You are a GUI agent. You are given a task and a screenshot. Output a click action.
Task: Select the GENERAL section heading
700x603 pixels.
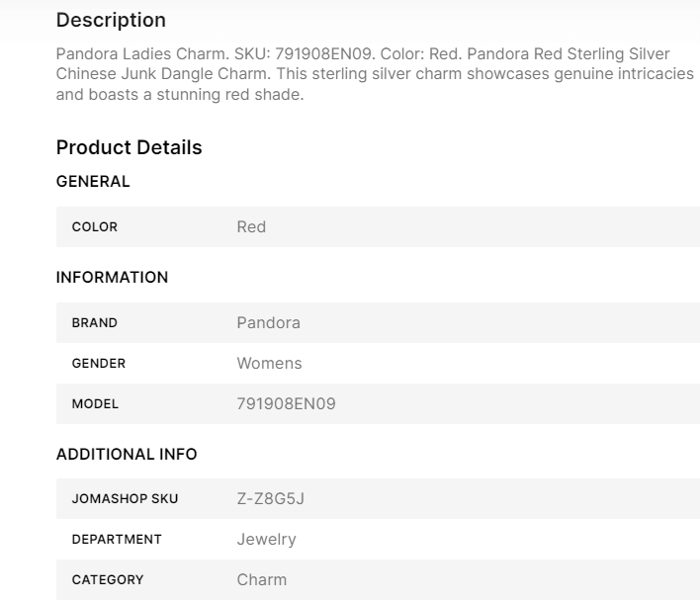pyautogui.click(x=93, y=181)
